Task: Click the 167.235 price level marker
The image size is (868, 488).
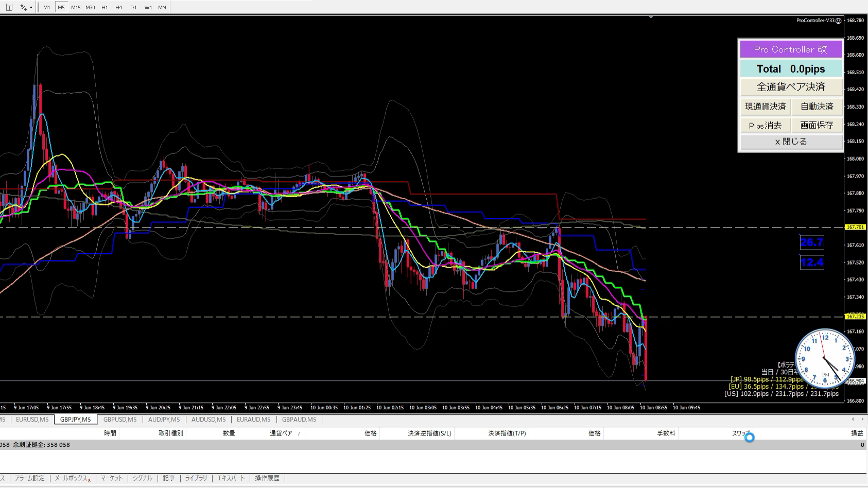Action: [x=856, y=317]
